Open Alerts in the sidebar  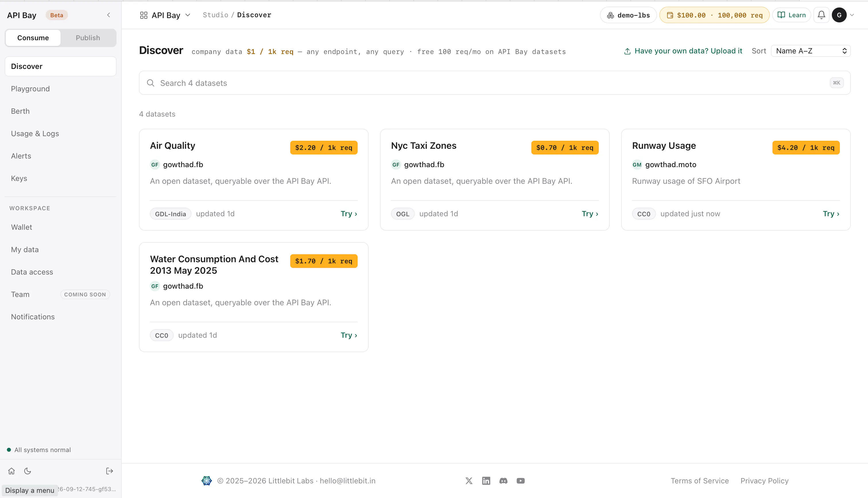coord(61,156)
